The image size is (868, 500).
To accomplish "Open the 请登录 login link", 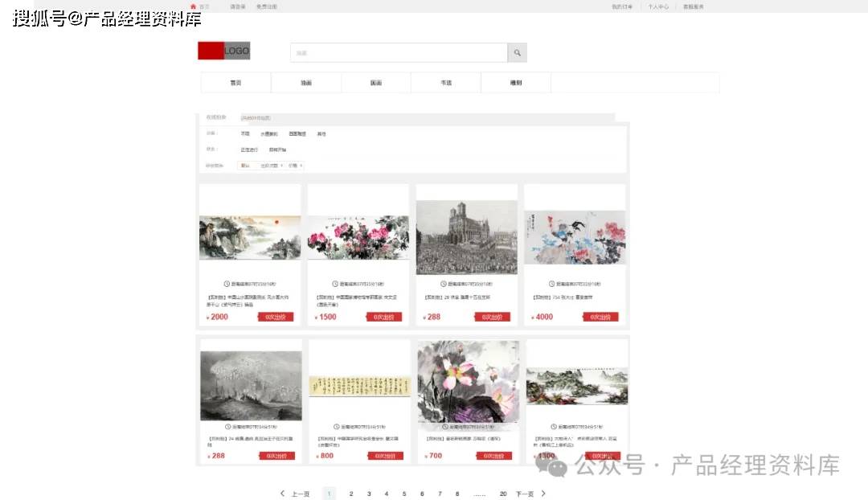I will click(237, 6).
